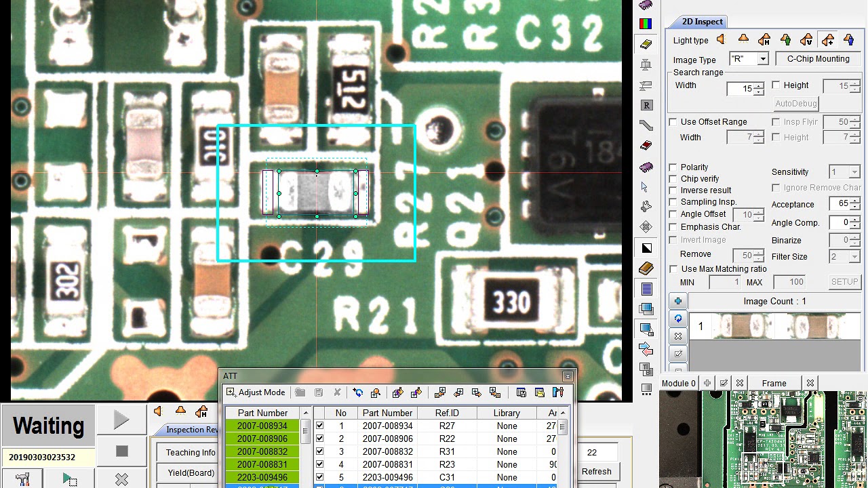Viewport: 868px width, 488px height.
Task: Delete image with X button below refresh
Action: click(x=678, y=336)
